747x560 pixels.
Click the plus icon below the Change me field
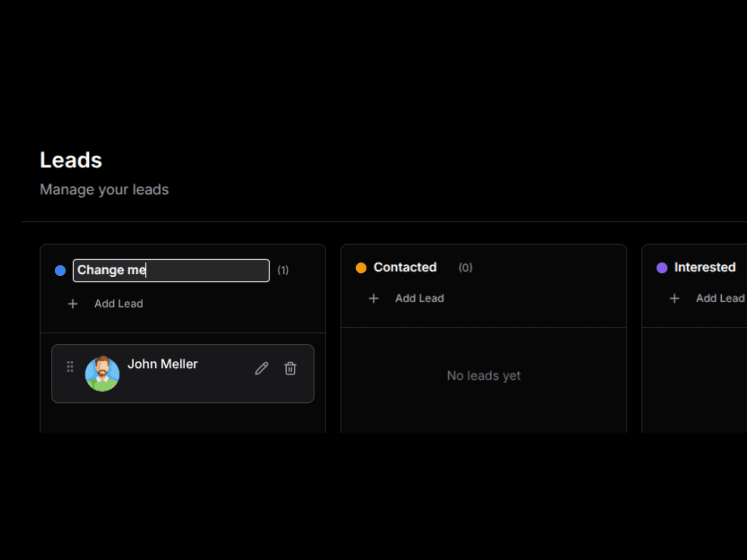(73, 304)
